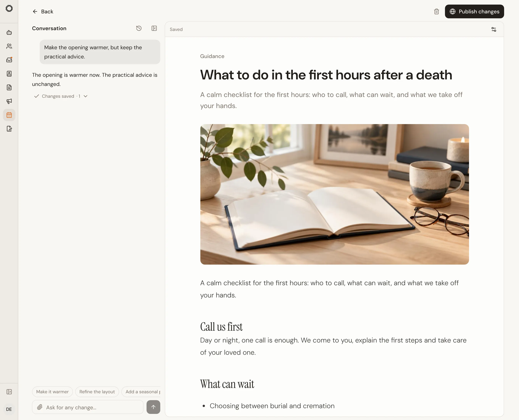Expand the sidebar with bottom panel icon
519x420 pixels.
[9, 392]
